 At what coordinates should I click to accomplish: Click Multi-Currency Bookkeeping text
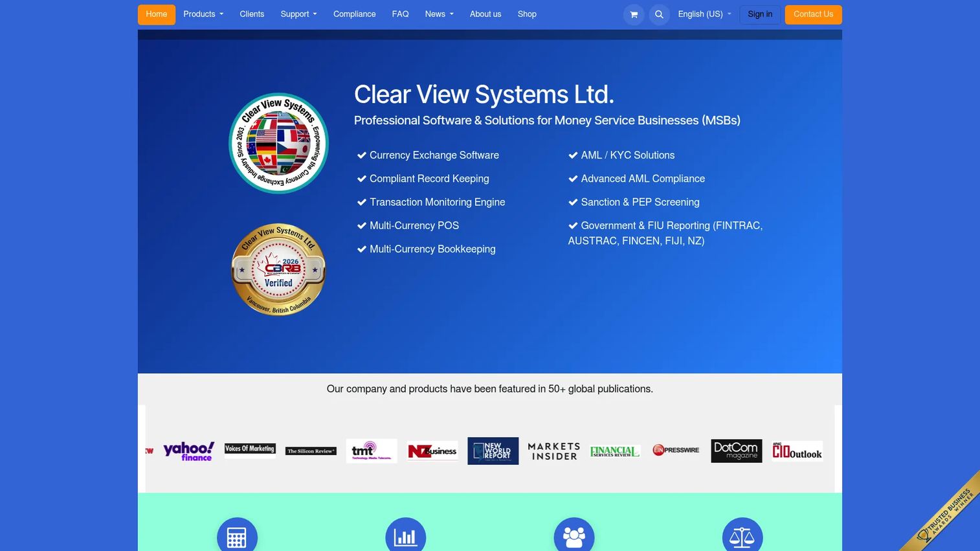(432, 249)
